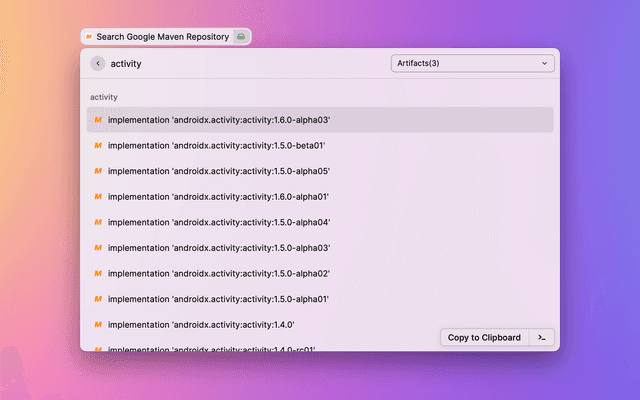The image size is (640, 400).
Task: Click the Search Google Maven Repository label
Action: 162,36
